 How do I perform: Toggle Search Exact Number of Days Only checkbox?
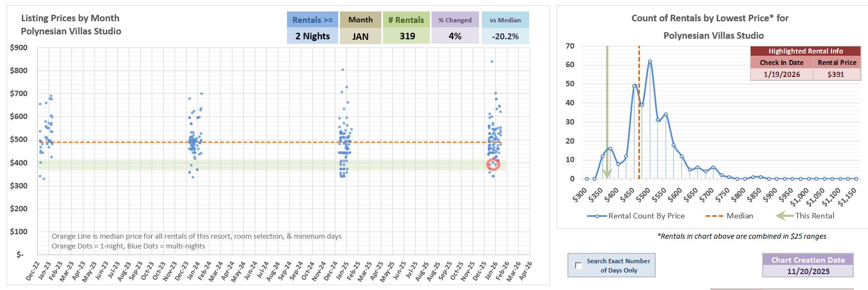click(578, 265)
